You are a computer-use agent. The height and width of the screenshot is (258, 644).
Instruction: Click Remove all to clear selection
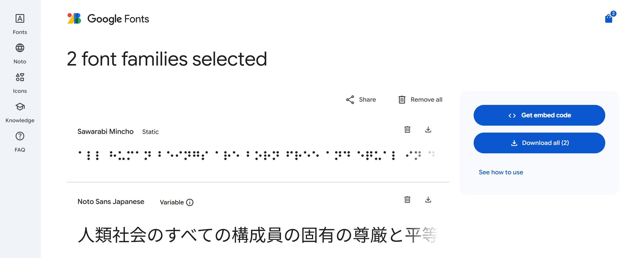pyautogui.click(x=420, y=100)
